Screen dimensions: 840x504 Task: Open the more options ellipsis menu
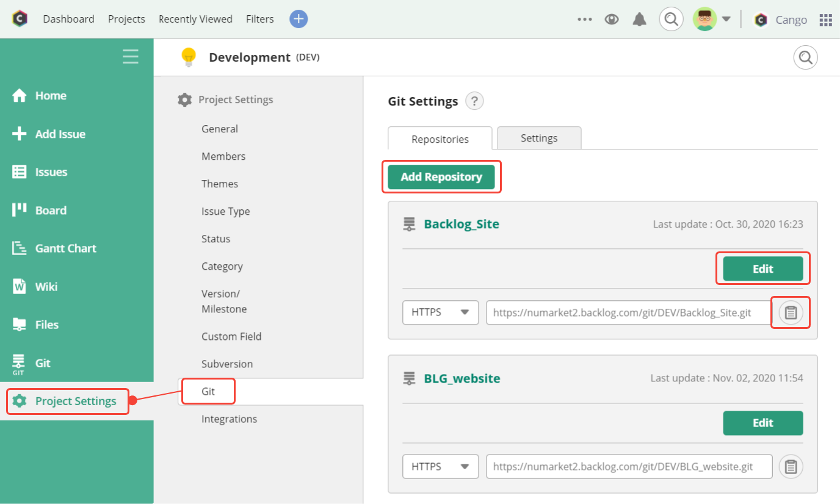[x=584, y=20]
